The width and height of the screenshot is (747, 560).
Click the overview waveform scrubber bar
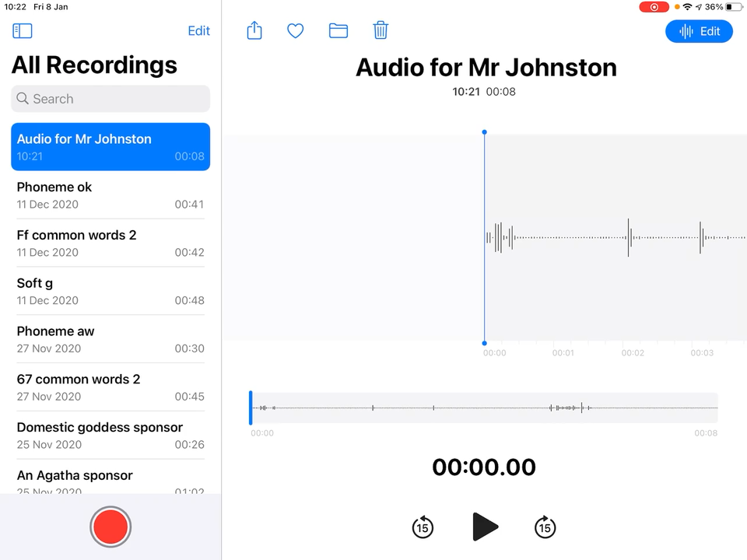pos(484,408)
